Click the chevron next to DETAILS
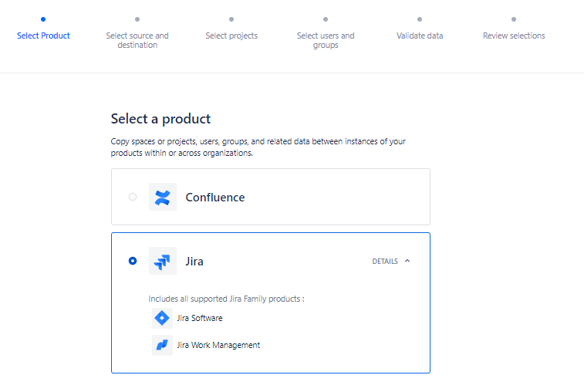 (407, 261)
